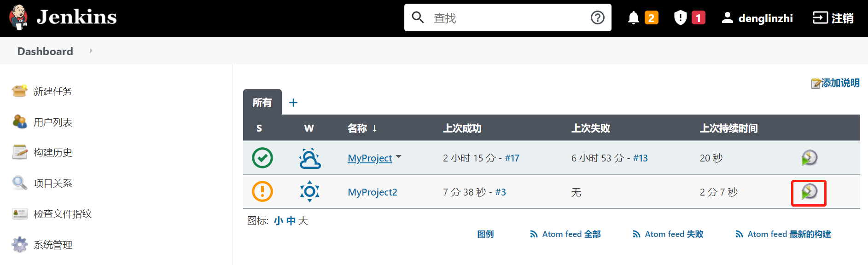Open the 系统管理 gear menu item
Viewport: 868px width, 265px height.
(42, 245)
